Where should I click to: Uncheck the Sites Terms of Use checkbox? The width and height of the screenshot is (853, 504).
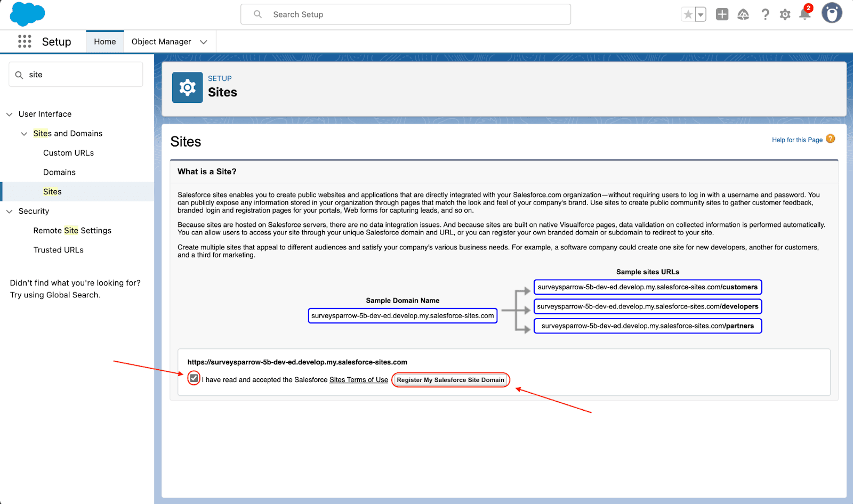coord(194,379)
